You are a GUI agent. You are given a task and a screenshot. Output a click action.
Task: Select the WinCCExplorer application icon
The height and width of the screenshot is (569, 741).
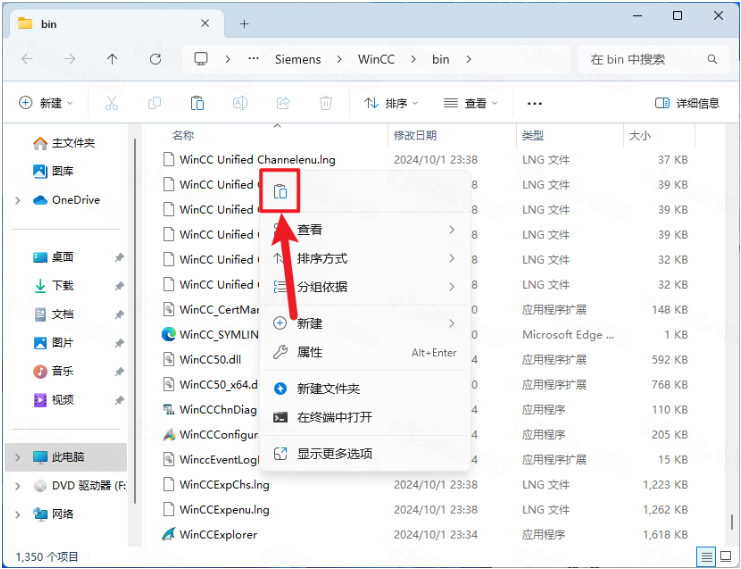pyautogui.click(x=169, y=535)
